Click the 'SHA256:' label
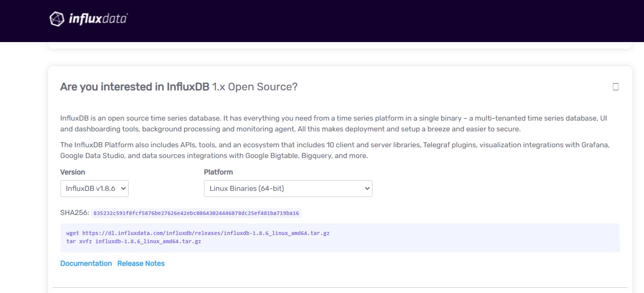The width and height of the screenshot is (644, 293). [75, 212]
